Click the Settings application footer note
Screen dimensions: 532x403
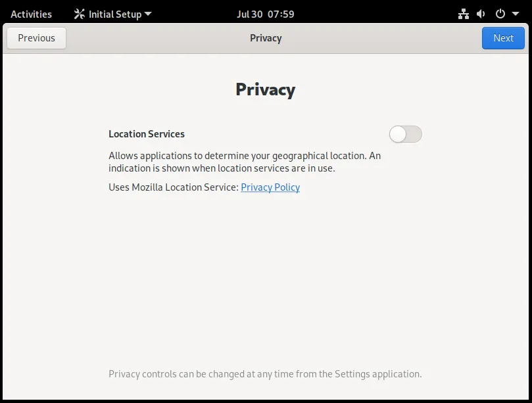tap(265, 374)
